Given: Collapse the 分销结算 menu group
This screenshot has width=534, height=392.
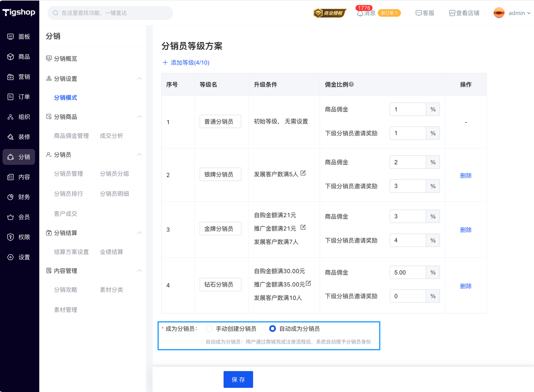Looking at the screenshot, I should point(140,233).
